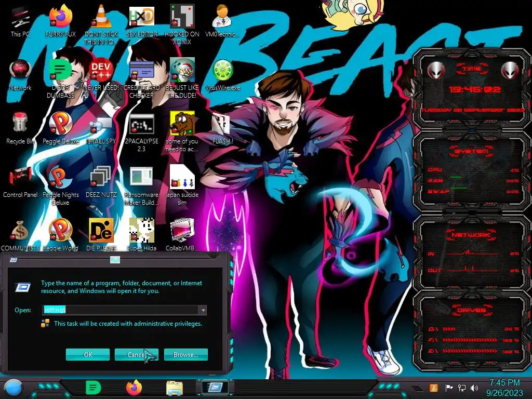
Task: Click the SYSTEM widget header
Action: point(472,151)
